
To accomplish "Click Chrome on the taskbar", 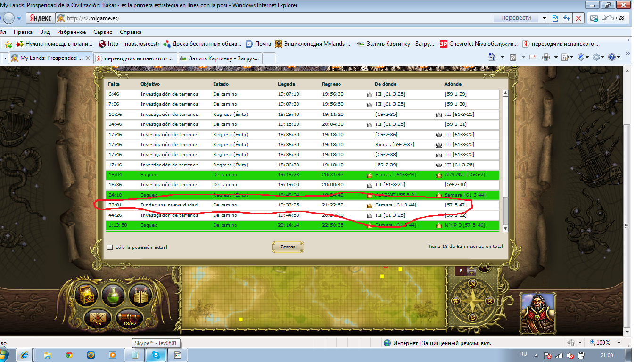I will (x=69, y=355).
